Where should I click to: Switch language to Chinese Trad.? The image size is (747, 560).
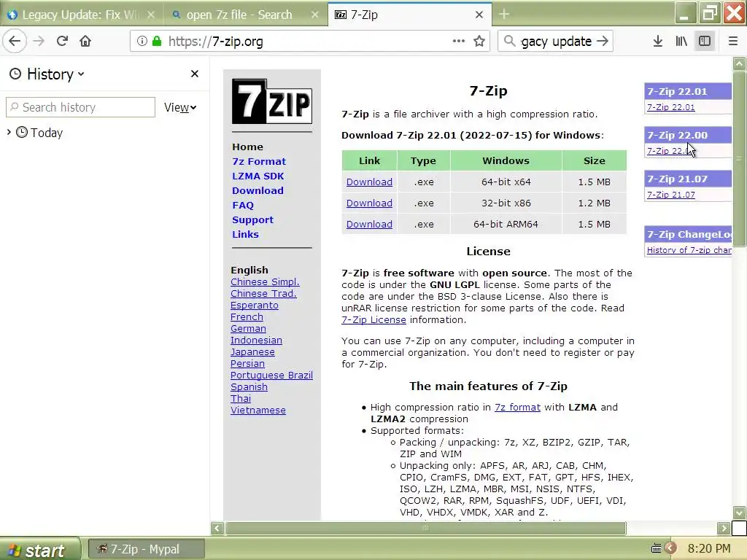coord(263,293)
